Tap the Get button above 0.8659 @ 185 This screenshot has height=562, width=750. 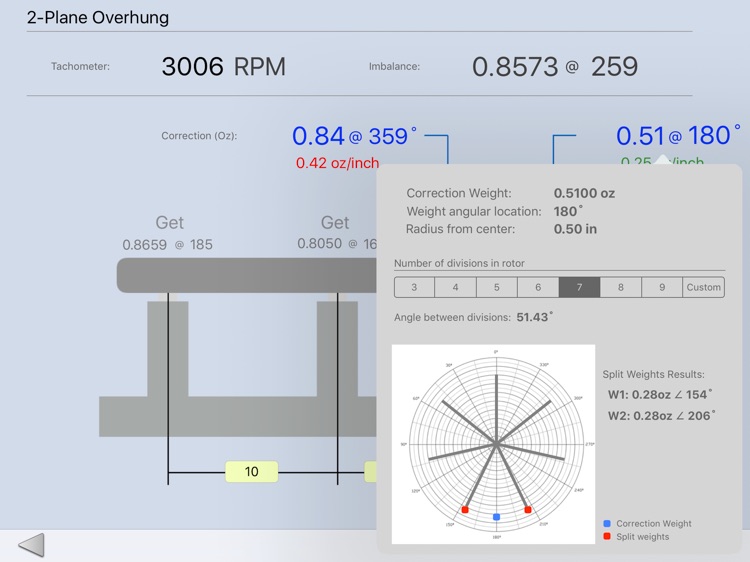point(169,223)
